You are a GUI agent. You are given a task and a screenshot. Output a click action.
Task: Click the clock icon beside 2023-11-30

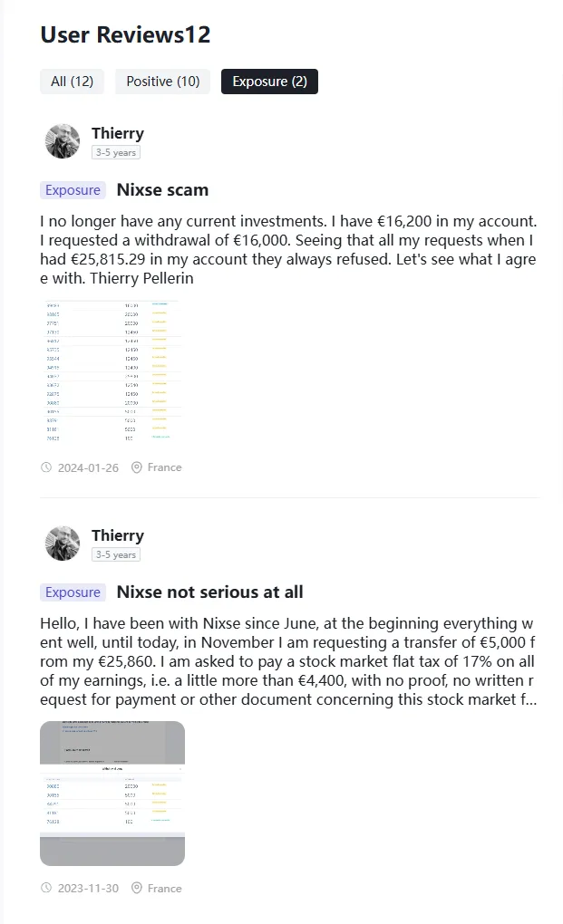point(46,888)
